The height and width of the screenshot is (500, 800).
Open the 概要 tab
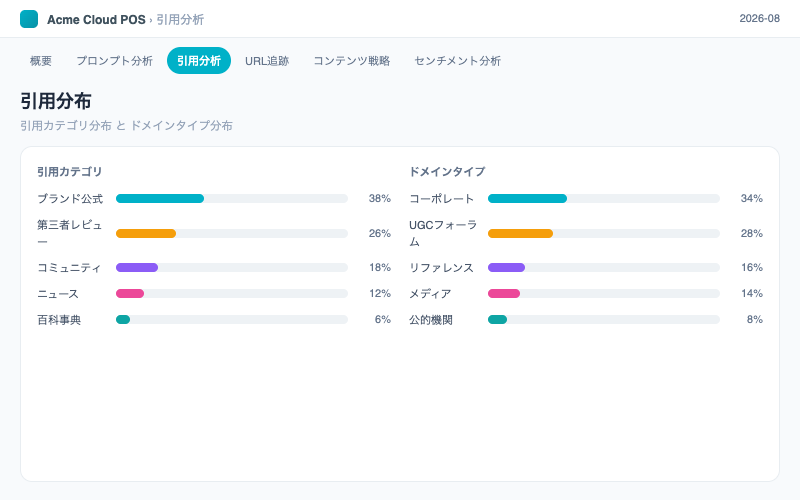point(41,61)
